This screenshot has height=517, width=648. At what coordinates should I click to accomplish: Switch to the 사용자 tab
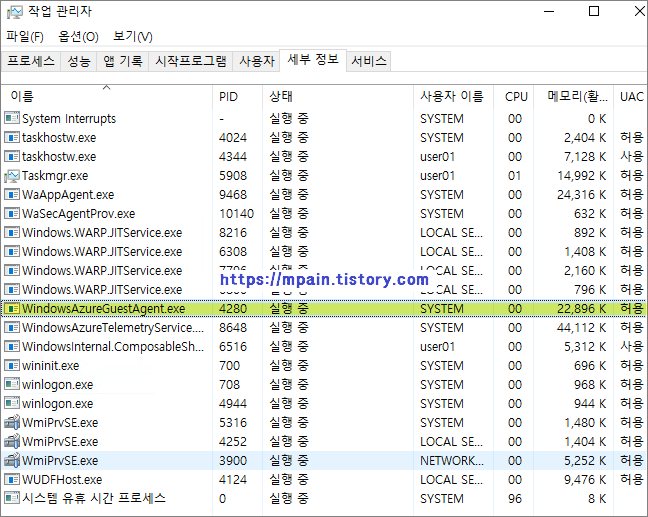click(257, 62)
